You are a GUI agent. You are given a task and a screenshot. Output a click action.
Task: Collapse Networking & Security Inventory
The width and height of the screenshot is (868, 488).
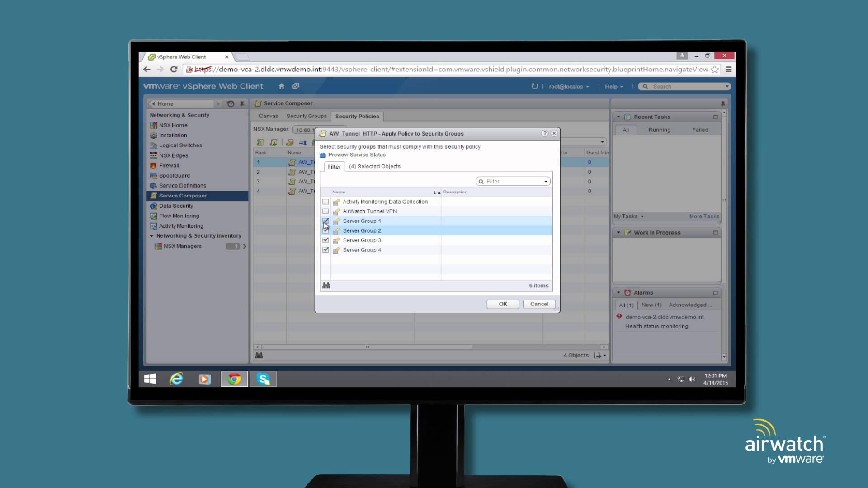151,236
